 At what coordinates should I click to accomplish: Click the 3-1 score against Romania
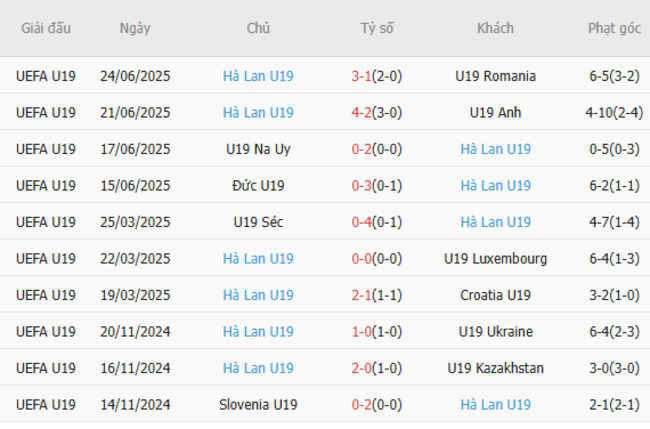(x=363, y=76)
